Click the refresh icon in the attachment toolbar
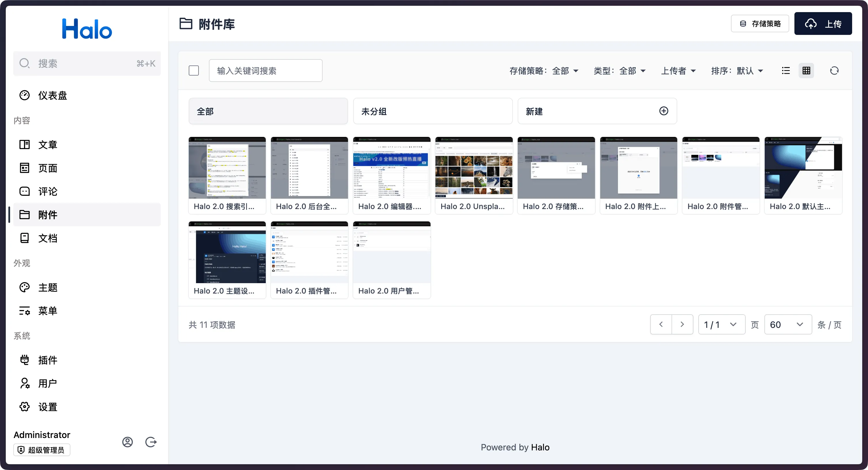 pos(834,71)
